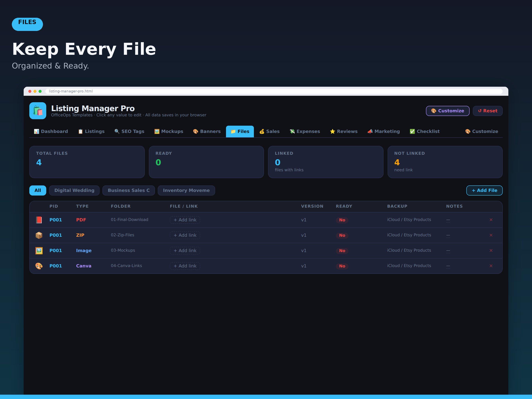
Task: Remove the Image file row with X
Action: click(x=491, y=251)
